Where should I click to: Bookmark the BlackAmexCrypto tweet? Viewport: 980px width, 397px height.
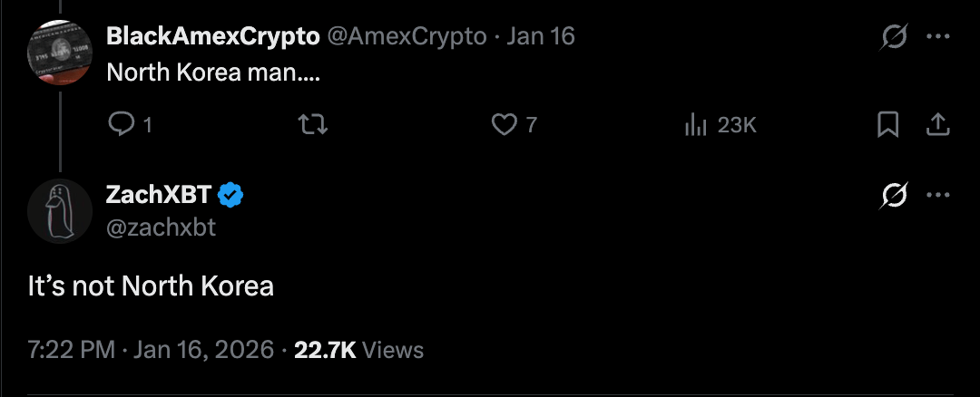coord(888,125)
